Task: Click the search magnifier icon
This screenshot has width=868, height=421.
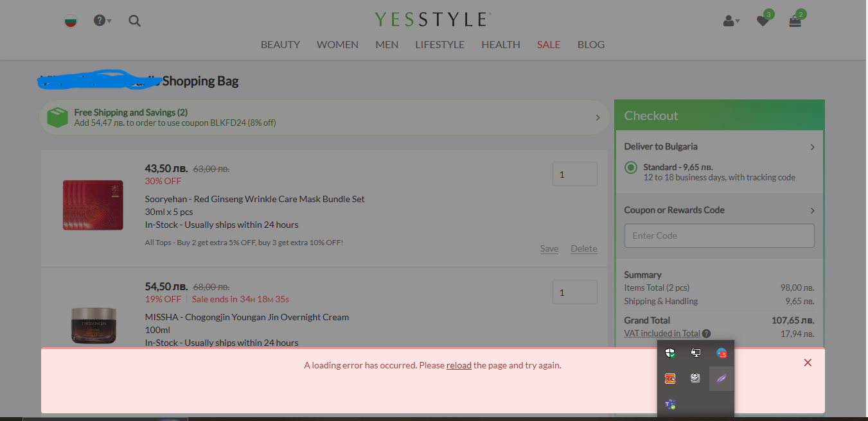Action: [134, 21]
